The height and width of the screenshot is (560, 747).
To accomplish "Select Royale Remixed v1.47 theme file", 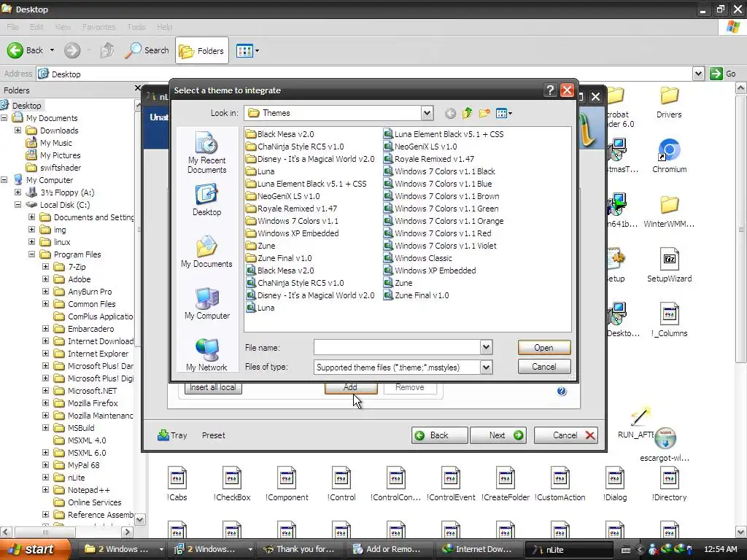I will click(429, 159).
